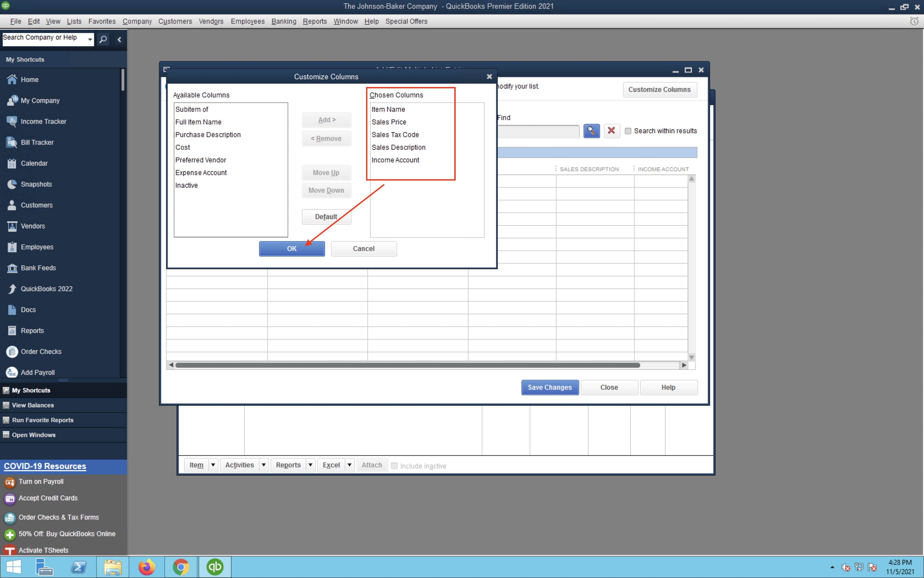Click the Close button beside Save Changes
This screenshot has height=578, width=924.
(x=609, y=388)
